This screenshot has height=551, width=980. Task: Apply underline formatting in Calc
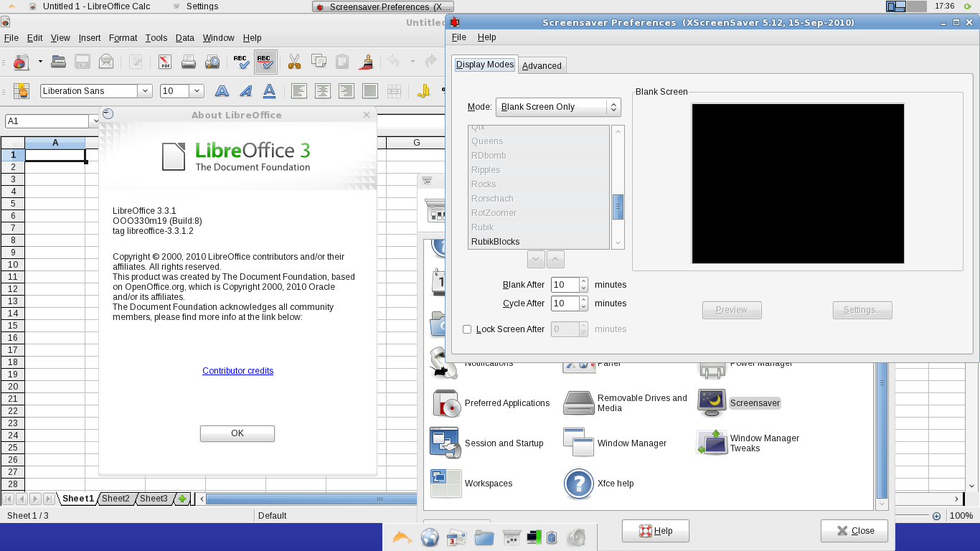click(269, 91)
